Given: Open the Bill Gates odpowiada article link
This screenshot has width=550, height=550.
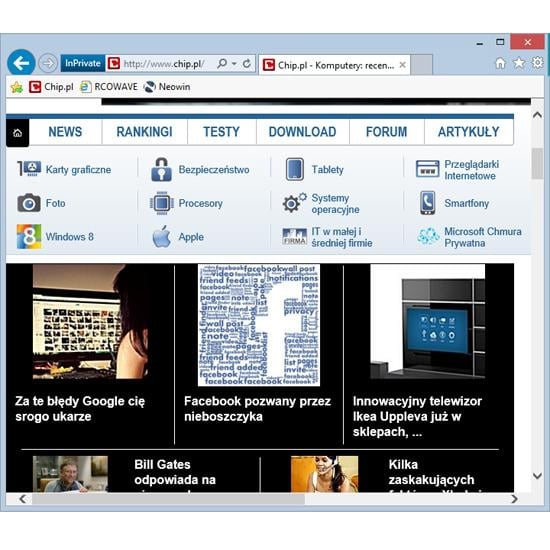Looking at the screenshot, I should pos(175,474).
